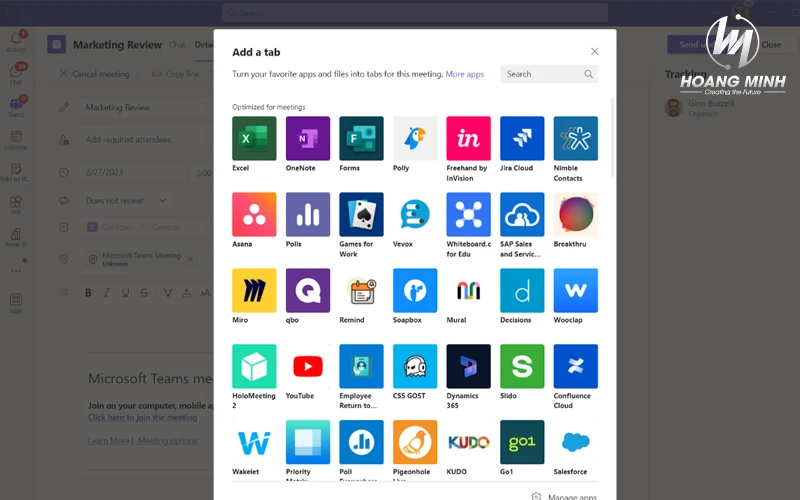Image resolution: width=800 pixels, height=500 pixels.
Task: Choose the Asana app icon
Action: (x=254, y=214)
